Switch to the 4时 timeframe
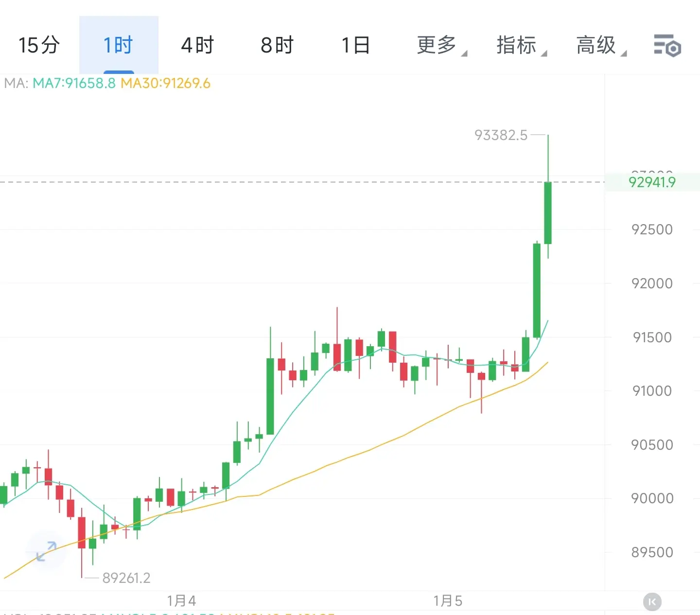This screenshot has width=700, height=615. pyautogui.click(x=197, y=45)
